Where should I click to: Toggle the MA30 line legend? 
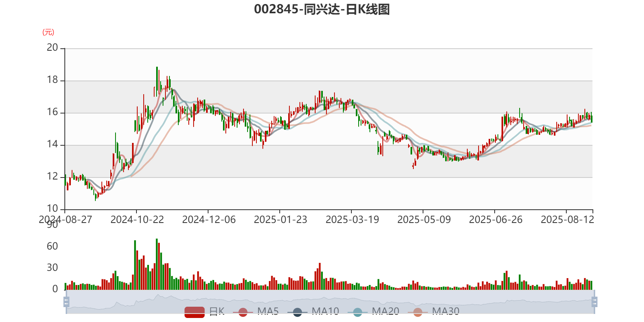click(433, 312)
